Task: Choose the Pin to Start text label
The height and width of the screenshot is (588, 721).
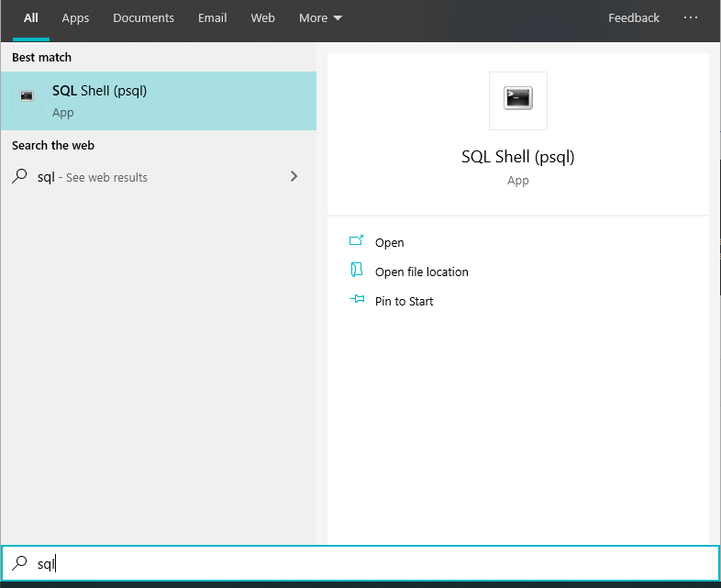Action: point(404,302)
